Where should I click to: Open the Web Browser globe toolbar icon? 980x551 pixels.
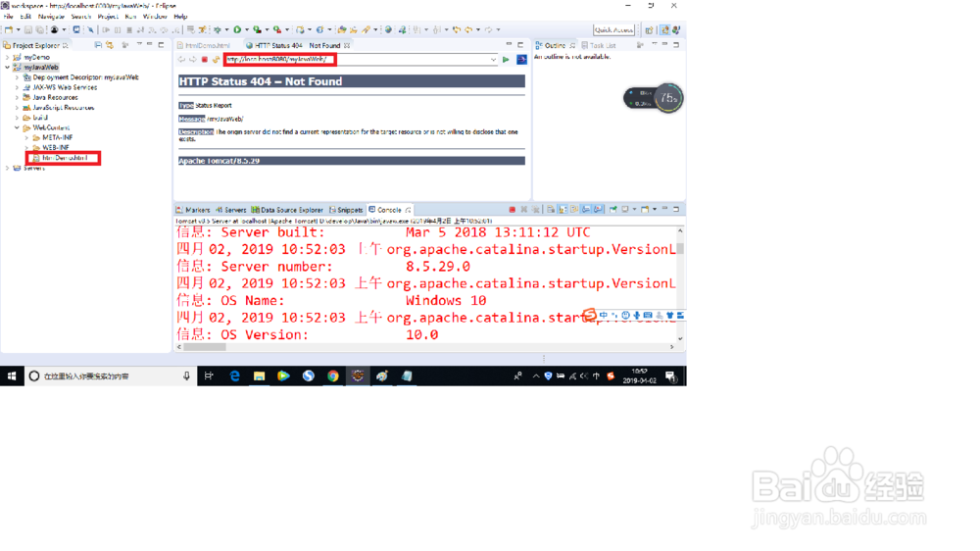388,29
